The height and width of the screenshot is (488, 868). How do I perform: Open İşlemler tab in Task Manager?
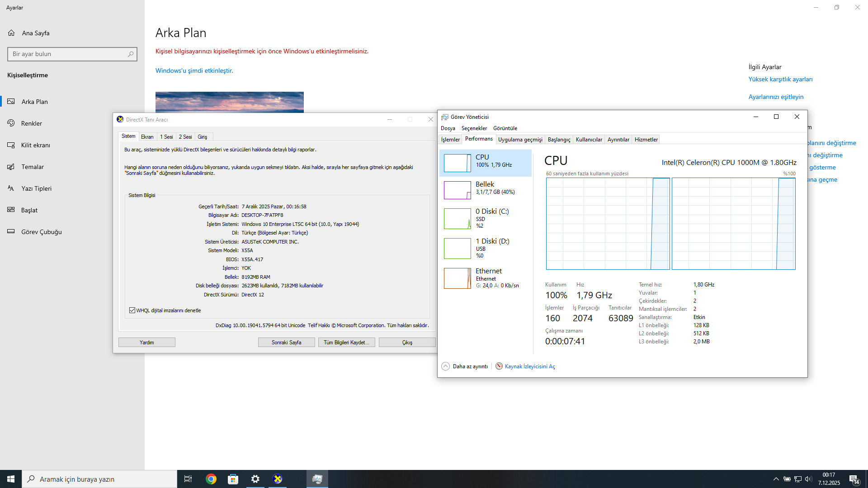tap(450, 140)
